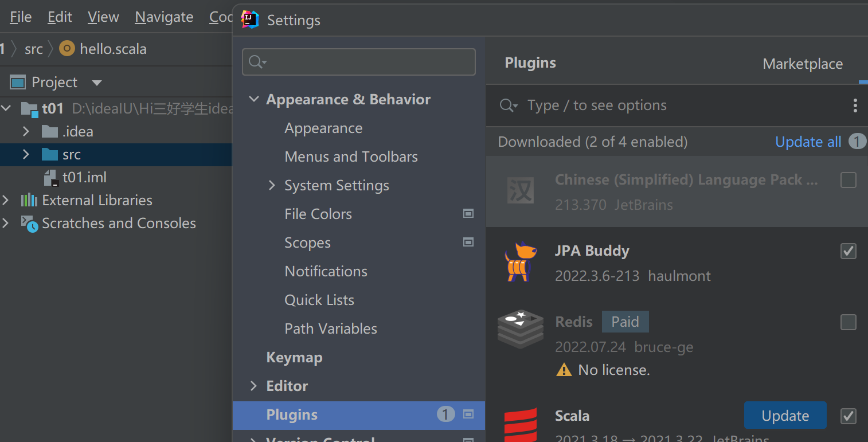Click the External Libraries icon
The height and width of the screenshot is (442, 868).
pyautogui.click(x=29, y=200)
